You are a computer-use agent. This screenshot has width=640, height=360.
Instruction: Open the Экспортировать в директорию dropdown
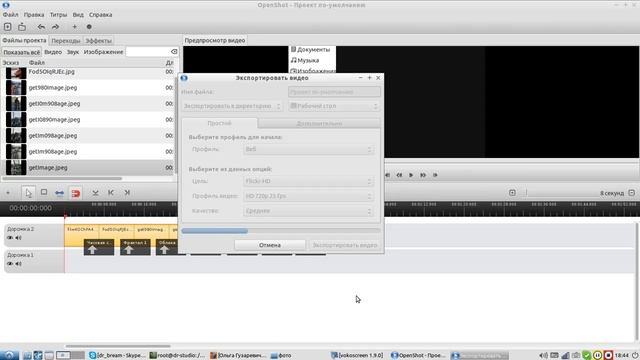[x=232, y=106]
